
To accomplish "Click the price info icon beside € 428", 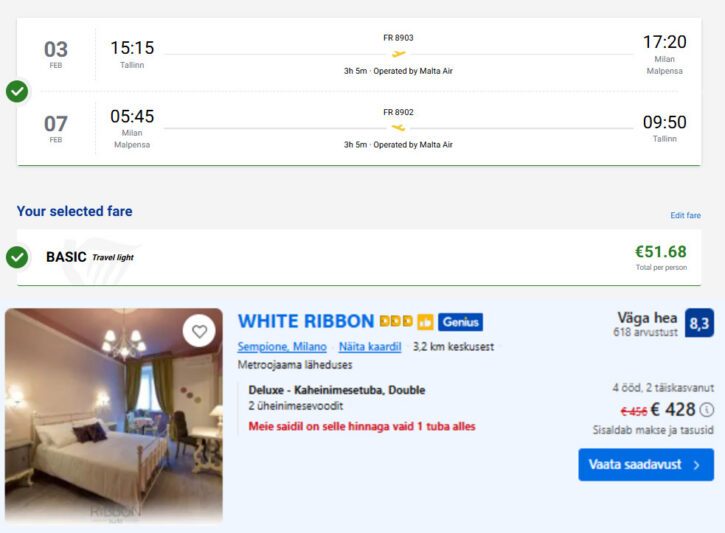I will coord(707,409).
